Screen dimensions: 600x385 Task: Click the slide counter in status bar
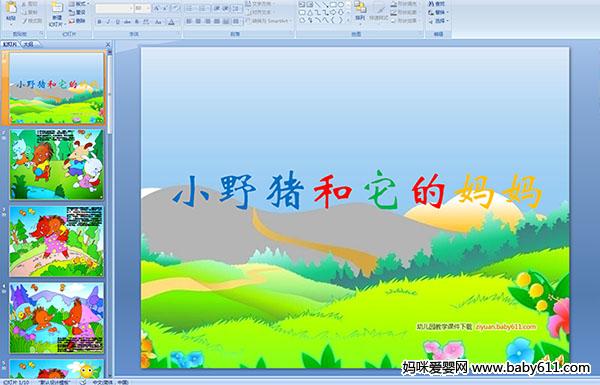16,382
